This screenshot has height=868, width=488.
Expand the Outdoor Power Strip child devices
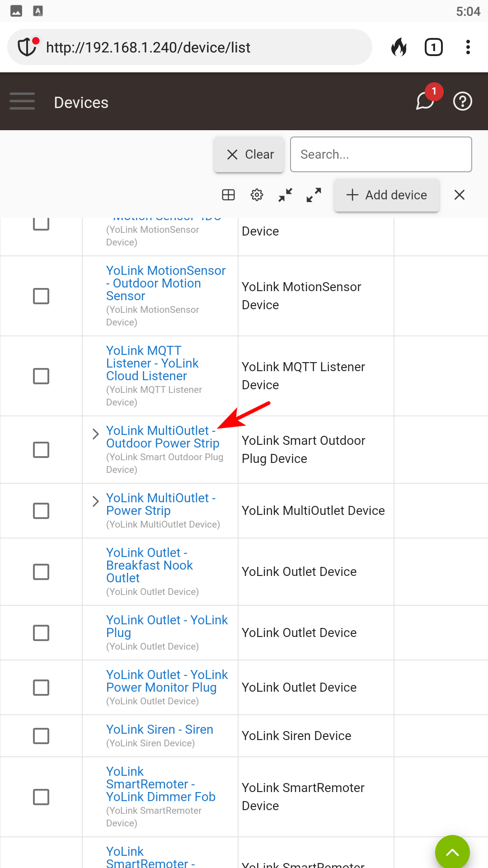point(95,434)
